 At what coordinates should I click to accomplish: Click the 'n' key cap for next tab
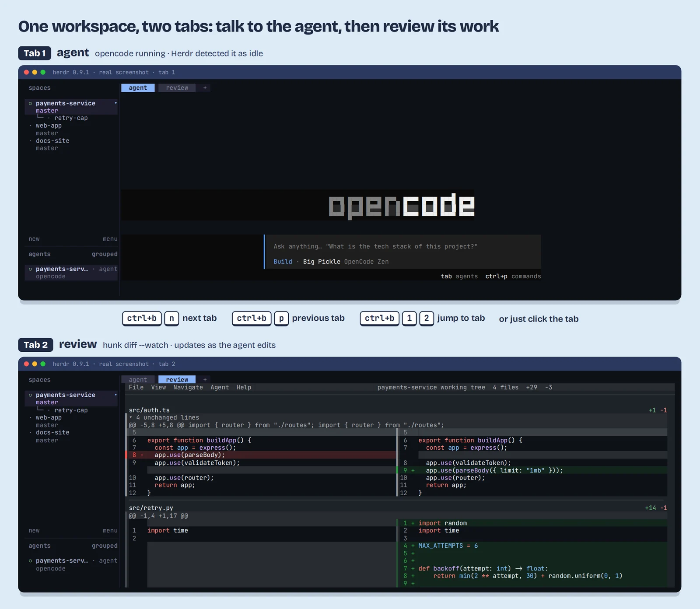171,318
